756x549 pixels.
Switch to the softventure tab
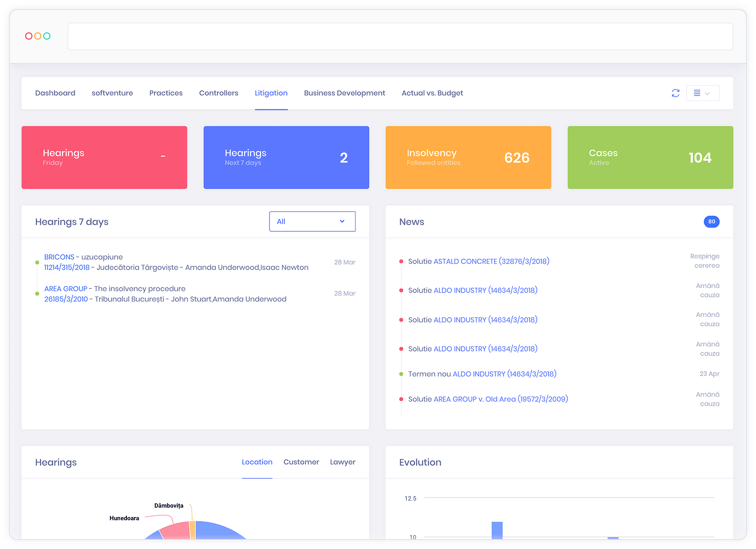[112, 93]
